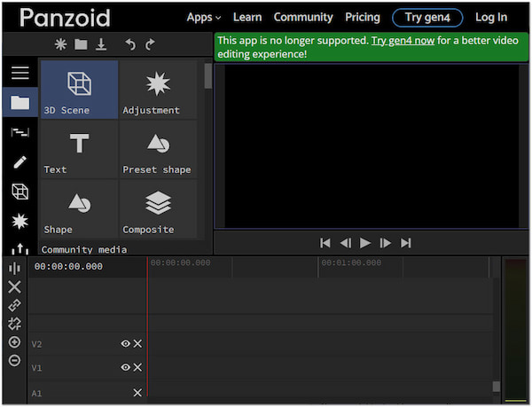This screenshot has width=532, height=407.
Task: Click the Try gen4 button
Action: pyautogui.click(x=427, y=18)
